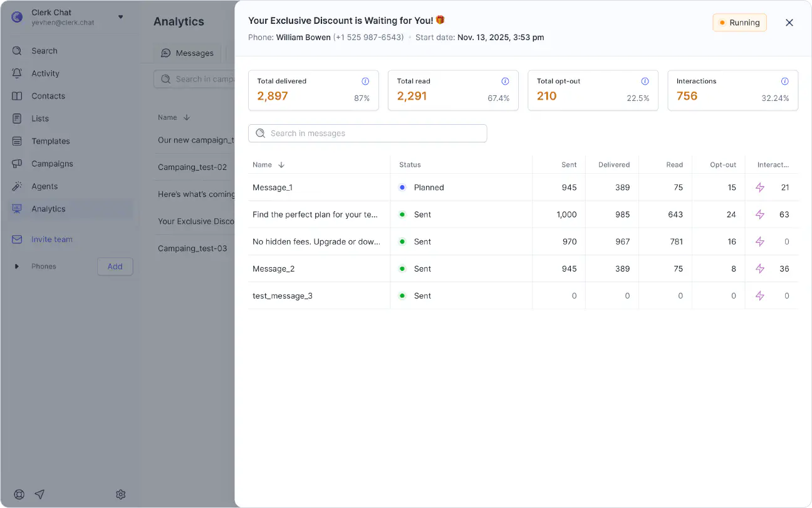Image resolution: width=812 pixels, height=508 pixels.
Task: Click the Invite team link
Action: coord(51,240)
